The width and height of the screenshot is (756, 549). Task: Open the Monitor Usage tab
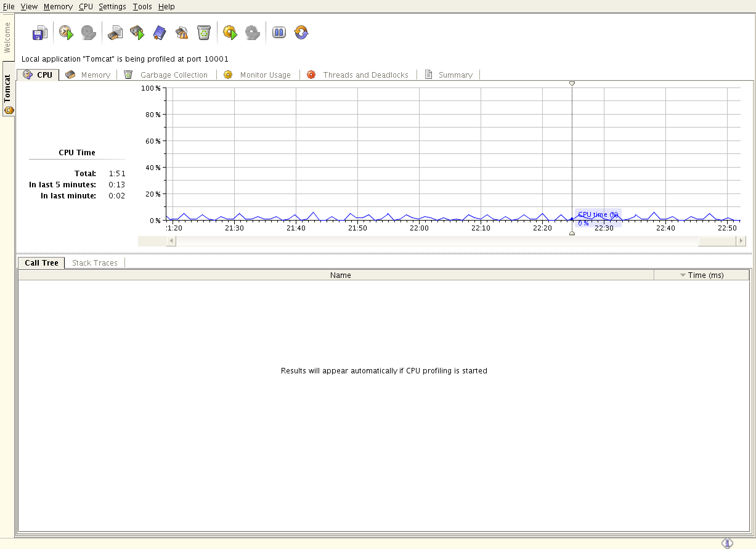258,75
